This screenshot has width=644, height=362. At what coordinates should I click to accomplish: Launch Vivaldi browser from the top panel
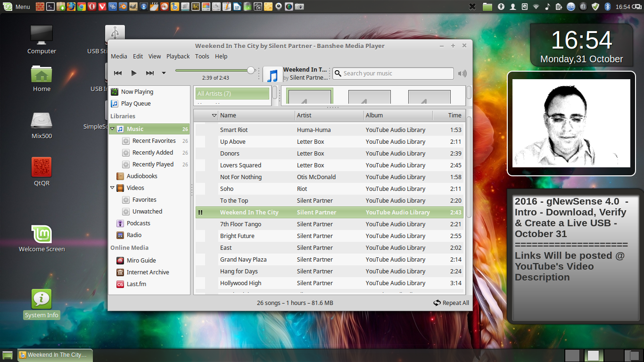click(x=102, y=7)
